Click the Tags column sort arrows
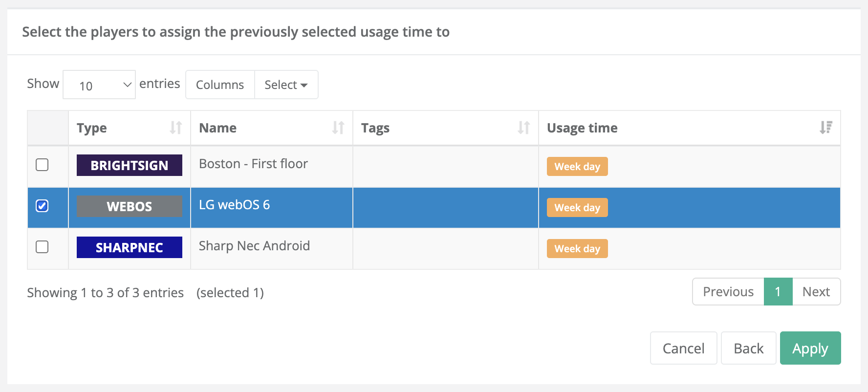Image resolution: width=868 pixels, height=392 pixels. click(523, 128)
